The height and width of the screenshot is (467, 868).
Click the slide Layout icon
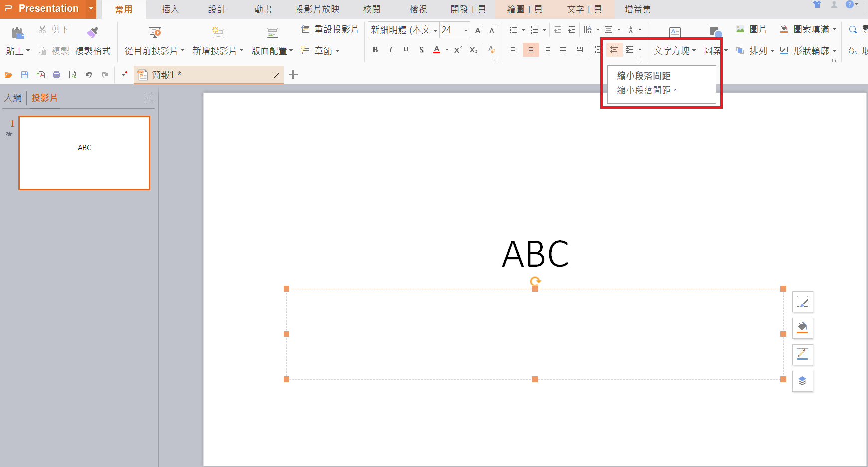[272, 33]
